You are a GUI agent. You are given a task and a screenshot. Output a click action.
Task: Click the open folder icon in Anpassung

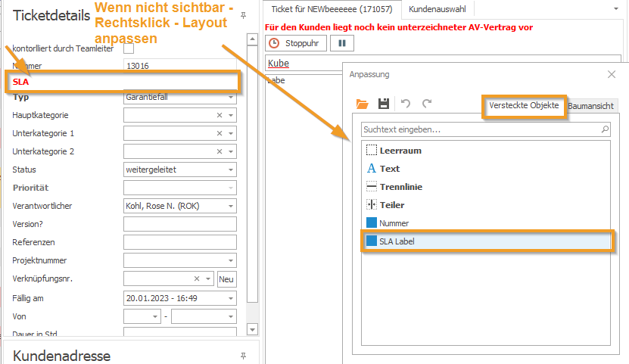tap(362, 104)
